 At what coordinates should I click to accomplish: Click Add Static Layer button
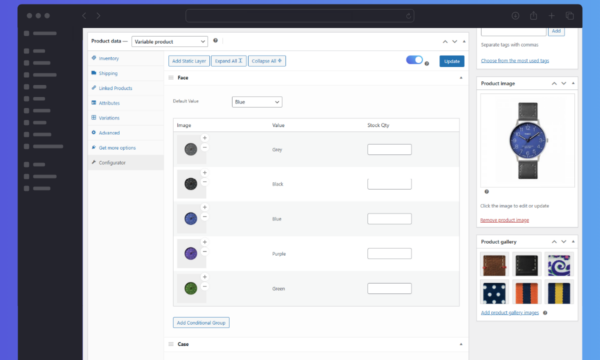pos(189,61)
